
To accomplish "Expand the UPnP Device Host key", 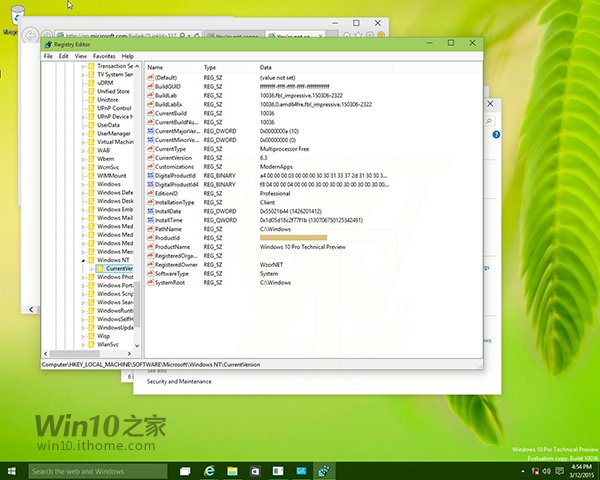I will point(83,117).
